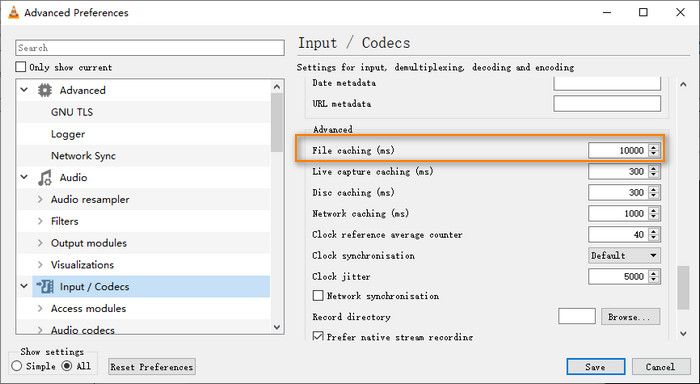700x384 pixels.
Task: Increase Clock reference average counter value
Action: (654, 231)
